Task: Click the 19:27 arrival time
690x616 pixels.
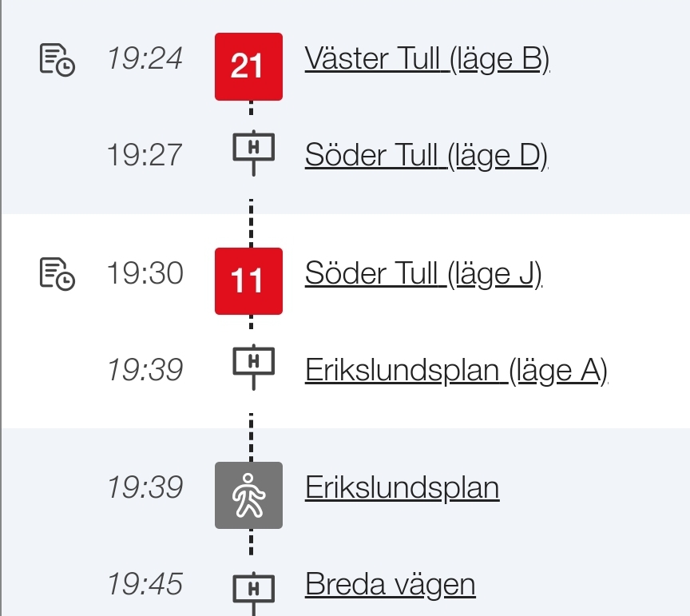Action: point(145,155)
